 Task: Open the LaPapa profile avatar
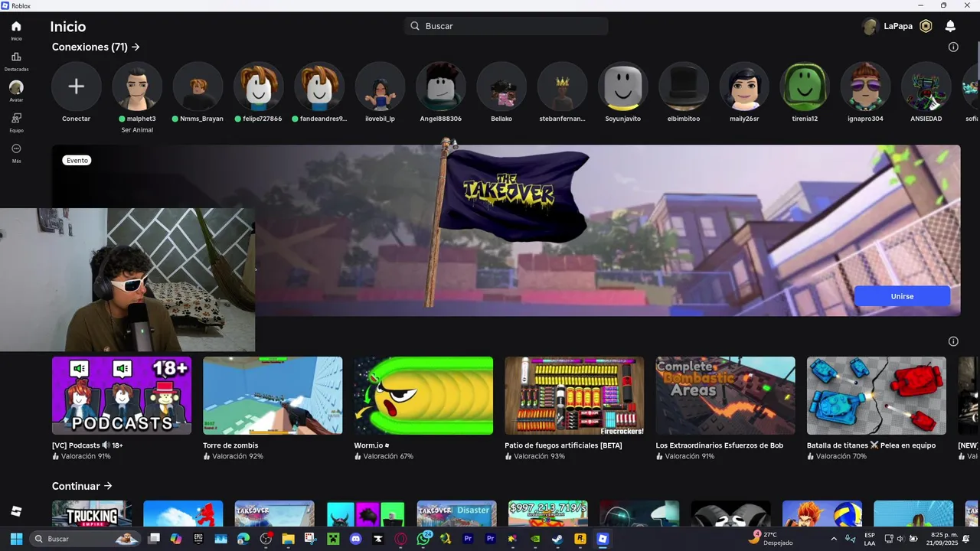(870, 26)
